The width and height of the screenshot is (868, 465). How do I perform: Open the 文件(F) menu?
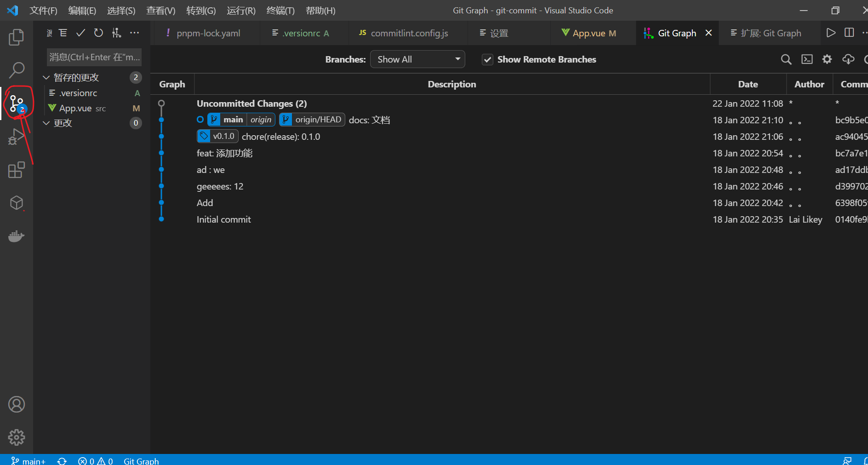coord(43,11)
